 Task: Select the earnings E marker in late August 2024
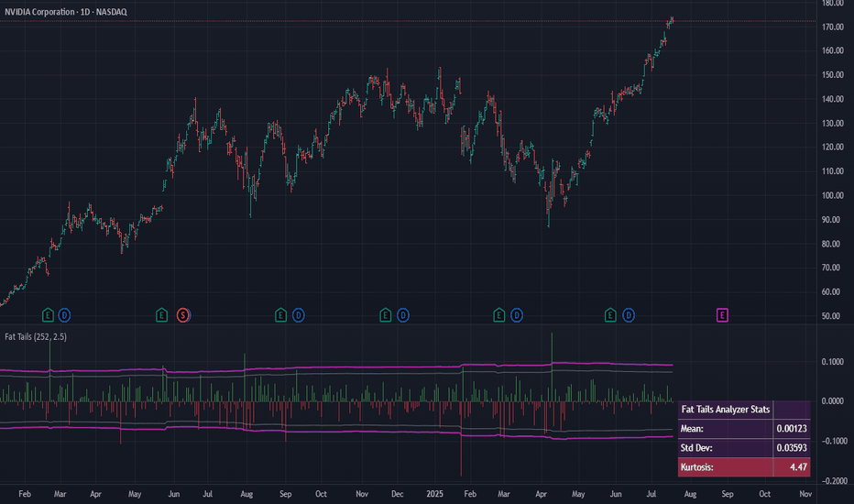280,315
